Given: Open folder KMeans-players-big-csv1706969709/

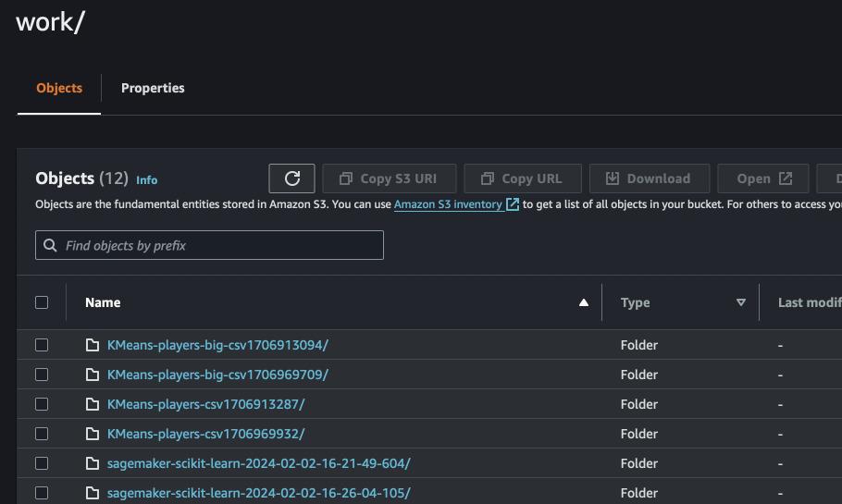Looking at the screenshot, I should pyautogui.click(x=217, y=375).
